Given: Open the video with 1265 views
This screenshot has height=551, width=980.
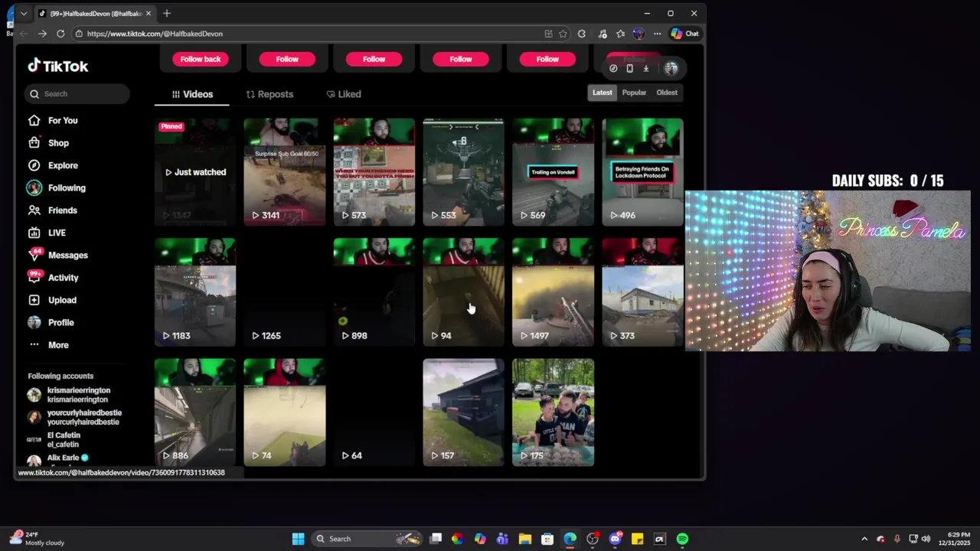Looking at the screenshot, I should pyautogui.click(x=285, y=292).
